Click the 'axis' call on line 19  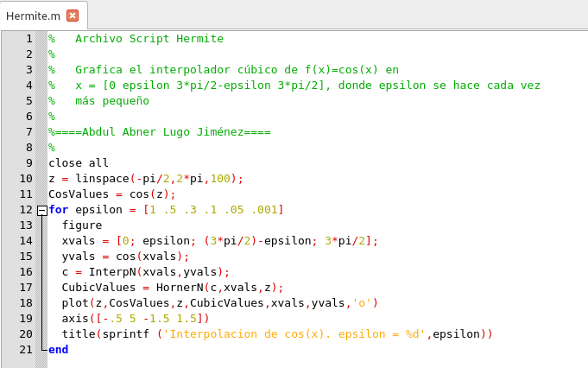[75, 319]
